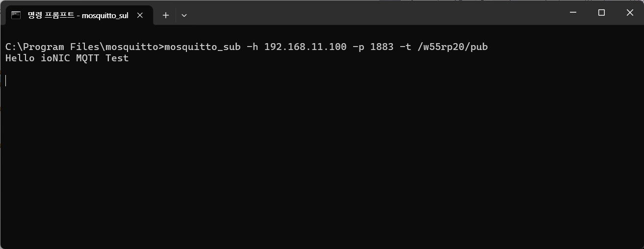
Task: Click the -h host flag in command
Action: coord(252,47)
